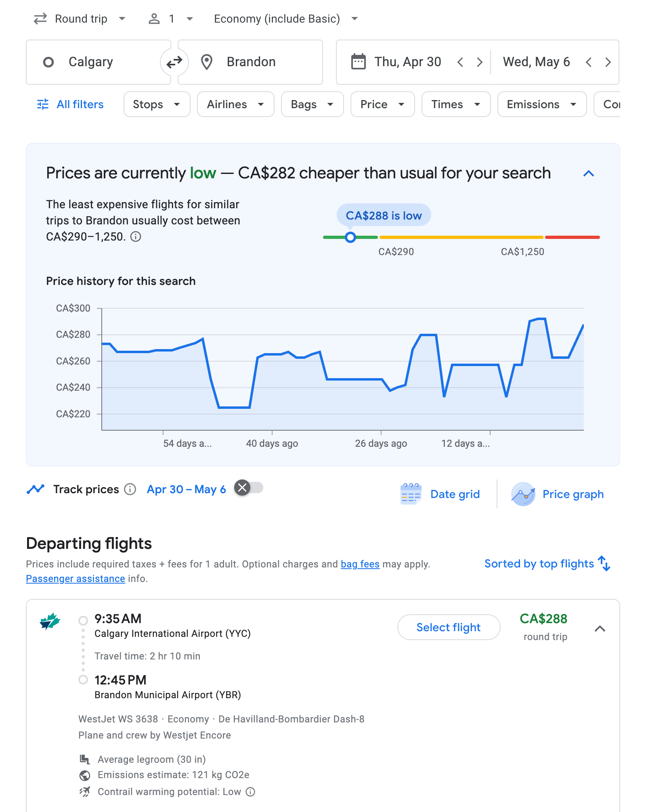The image size is (646, 812).
Task: Open the passenger count dropdown
Action: (171, 19)
